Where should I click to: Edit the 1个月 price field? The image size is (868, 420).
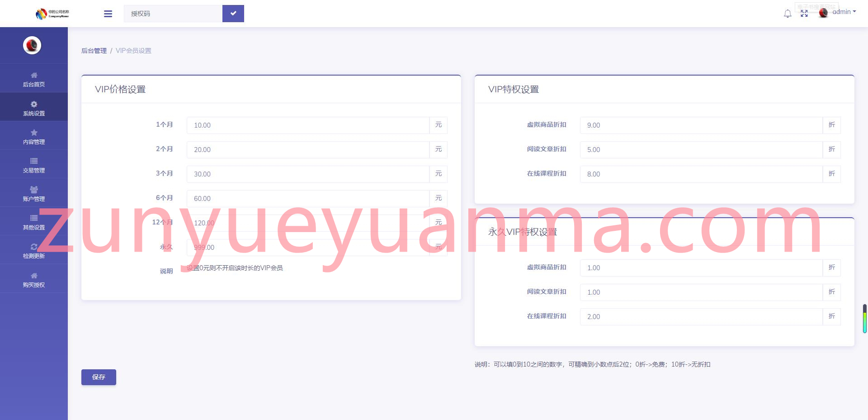[x=308, y=125]
